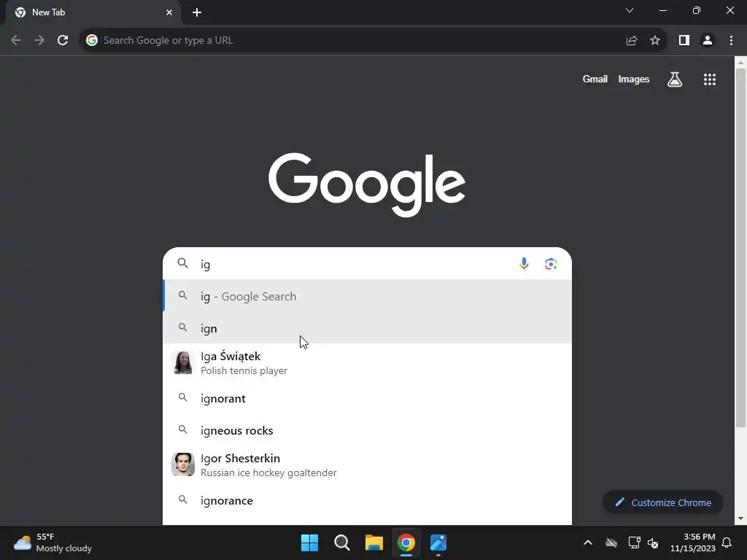The image size is (747, 560).
Task: Click the browser forward arrow
Action: pyautogui.click(x=39, y=41)
